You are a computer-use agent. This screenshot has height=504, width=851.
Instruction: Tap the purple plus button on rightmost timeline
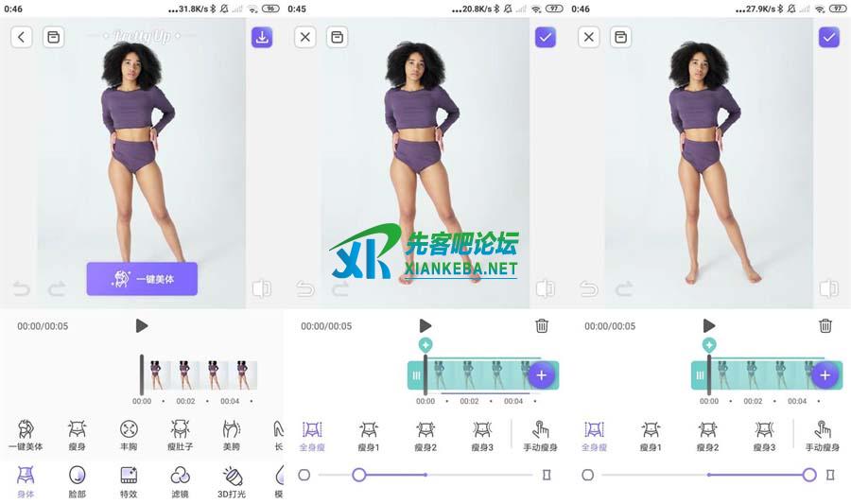coord(825,375)
